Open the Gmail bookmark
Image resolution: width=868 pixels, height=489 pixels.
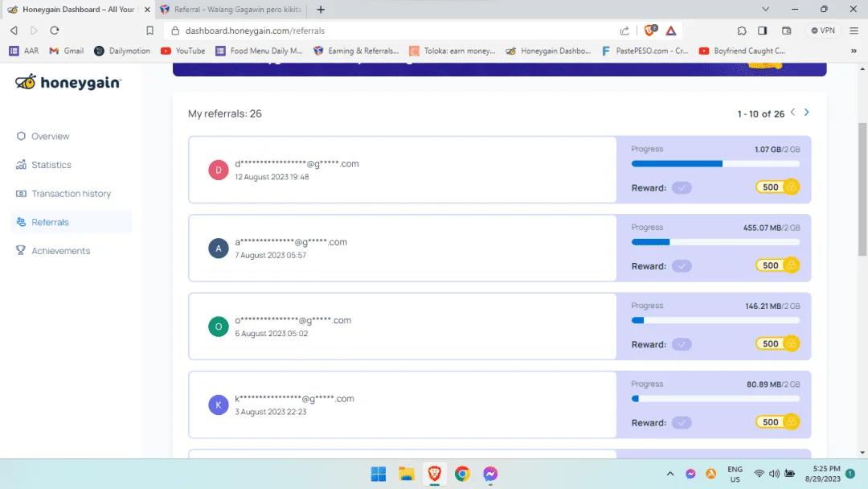(67, 51)
